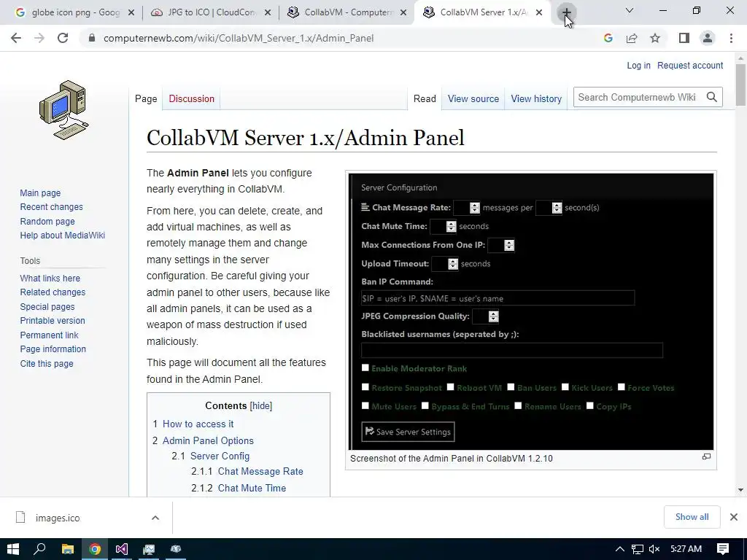Open the Admin Panel screenshot image
The width and height of the screenshot is (747, 560).
531,311
